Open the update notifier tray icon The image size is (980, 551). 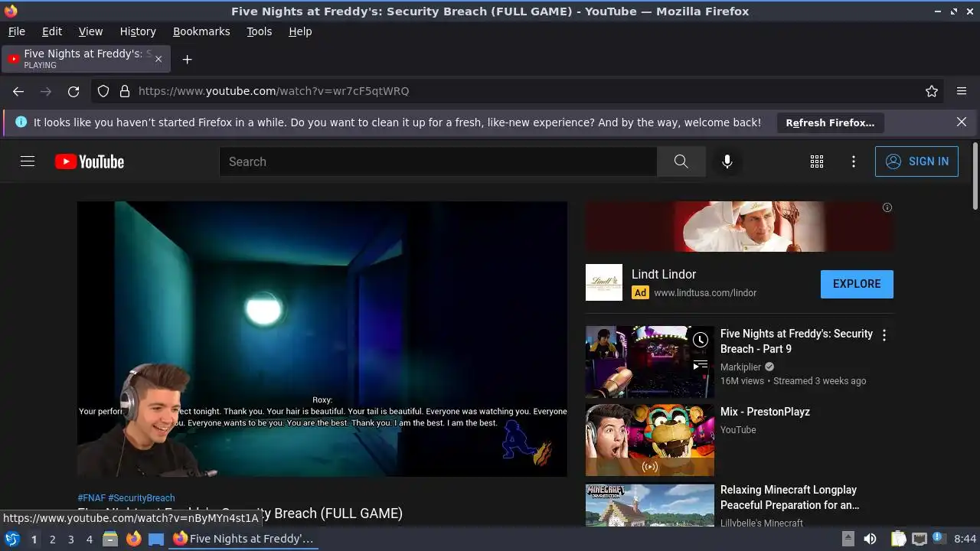pos(939,539)
